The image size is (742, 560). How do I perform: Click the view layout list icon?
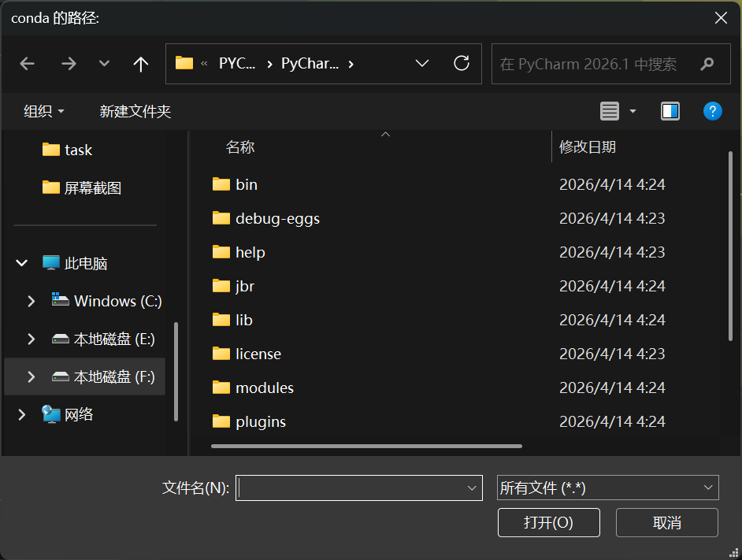point(610,111)
